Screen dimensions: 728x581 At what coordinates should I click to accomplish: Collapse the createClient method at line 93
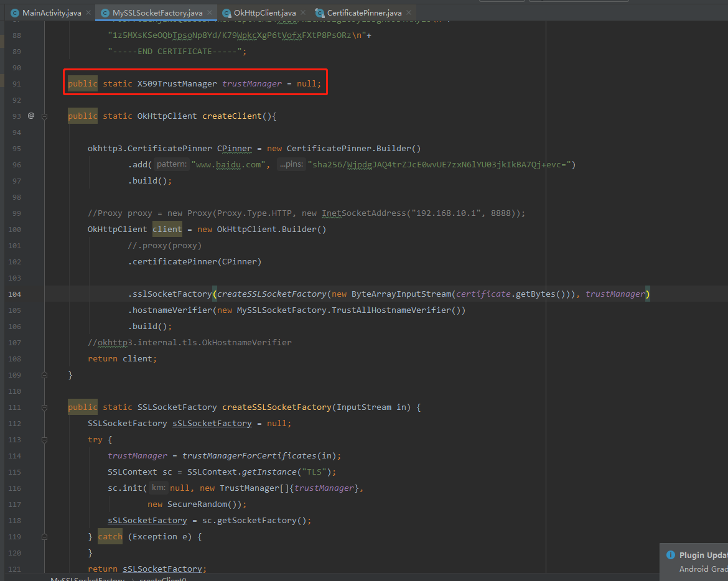click(45, 116)
